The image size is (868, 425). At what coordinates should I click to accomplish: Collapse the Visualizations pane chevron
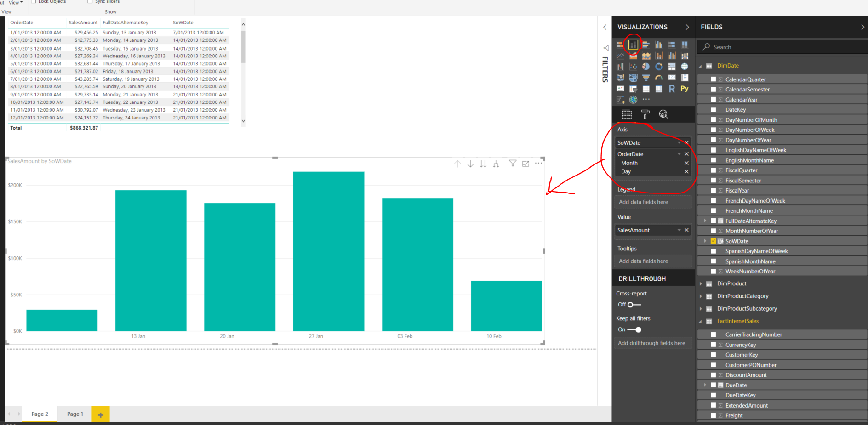(687, 27)
